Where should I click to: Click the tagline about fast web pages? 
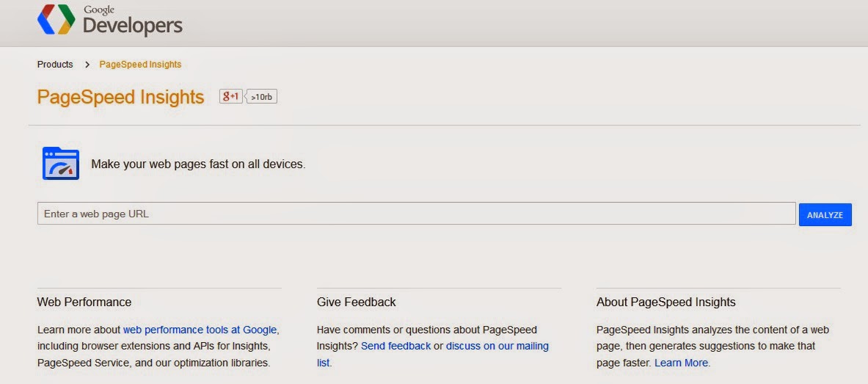pyautogui.click(x=198, y=164)
